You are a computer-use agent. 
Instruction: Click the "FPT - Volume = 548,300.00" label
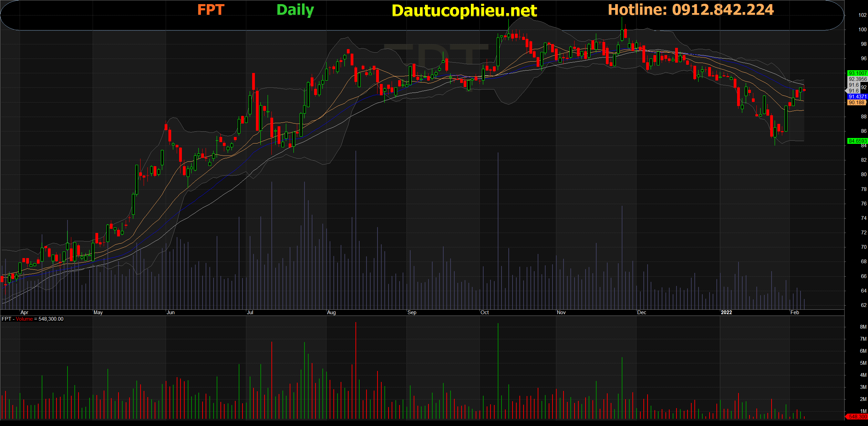click(33, 319)
